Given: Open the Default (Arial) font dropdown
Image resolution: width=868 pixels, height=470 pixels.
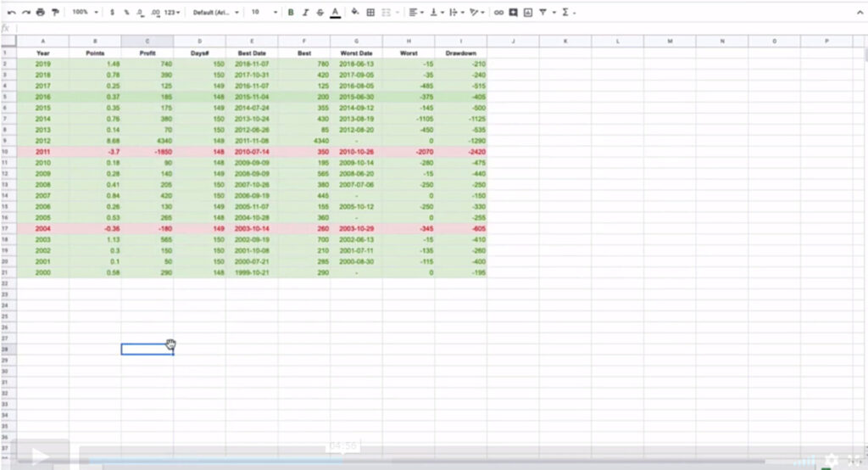Looking at the screenshot, I should point(216,12).
